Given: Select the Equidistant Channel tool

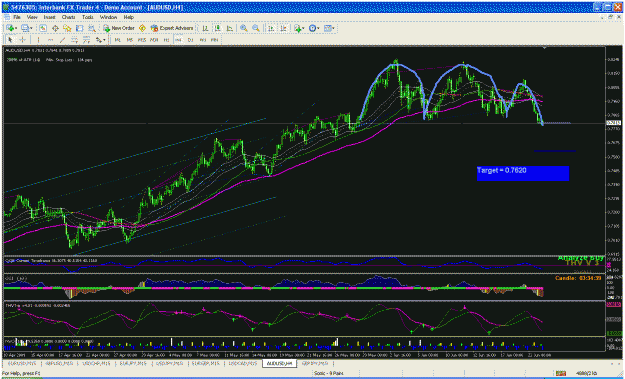Looking at the screenshot, I should click(x=75, y=40).
